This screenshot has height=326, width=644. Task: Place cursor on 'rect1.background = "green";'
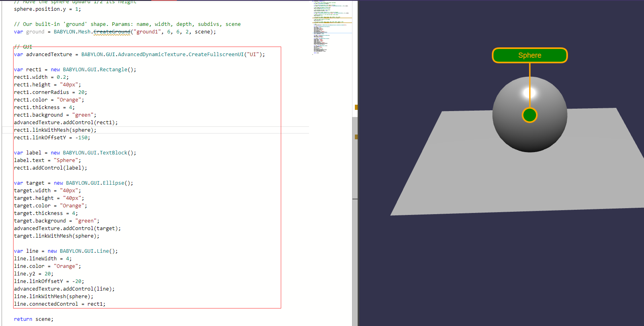tap(55, 115)
